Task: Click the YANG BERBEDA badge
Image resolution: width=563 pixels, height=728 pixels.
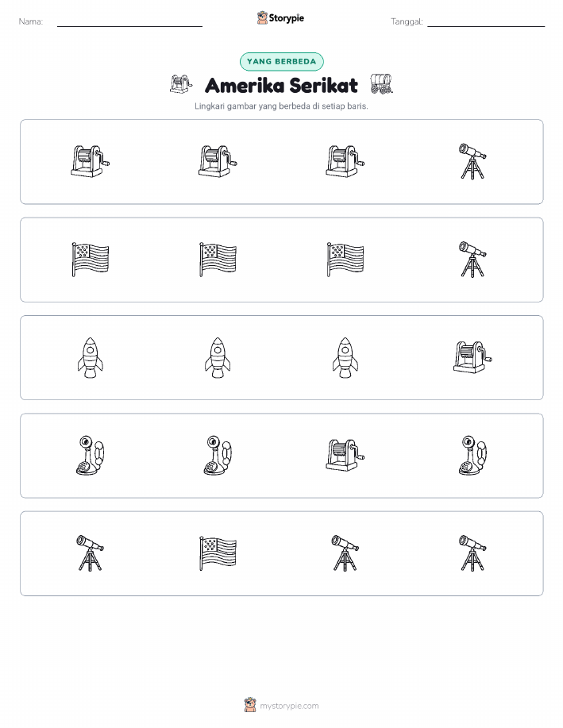Action: coord(281,61)
